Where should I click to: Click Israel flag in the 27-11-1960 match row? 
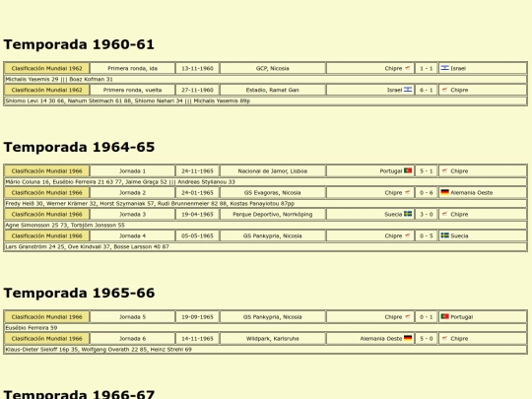tap(408, 90)
